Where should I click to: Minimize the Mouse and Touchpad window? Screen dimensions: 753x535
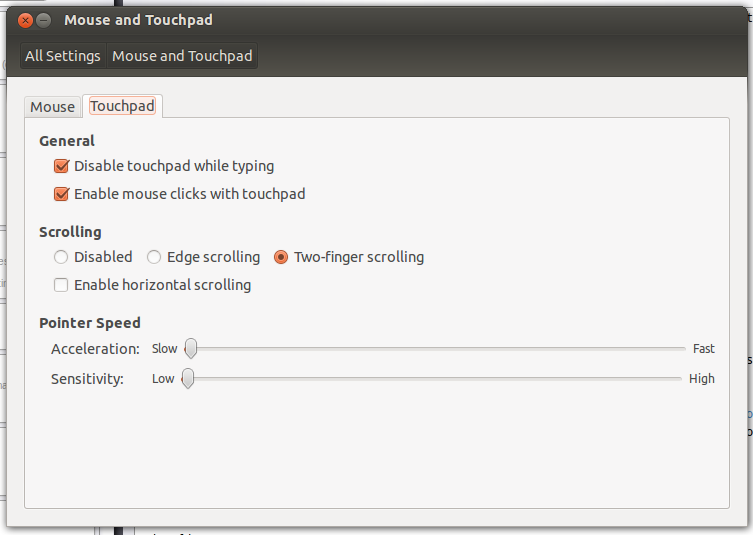point(44,21)
